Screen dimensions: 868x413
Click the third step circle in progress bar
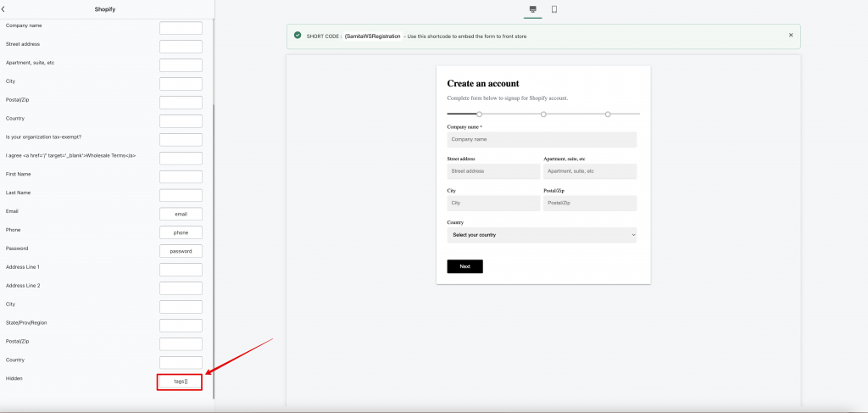608,114
